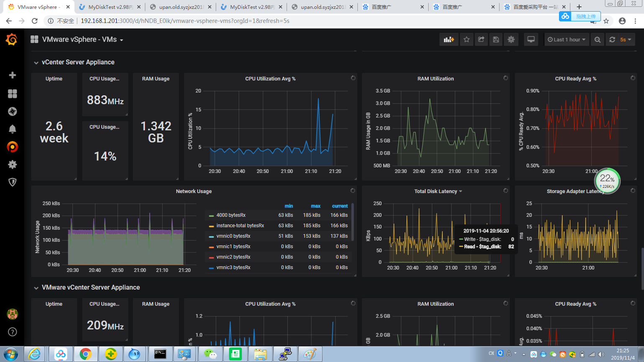The image size is (644, 362).
Task: Click the zoom out time range icon
Action: 598,39
